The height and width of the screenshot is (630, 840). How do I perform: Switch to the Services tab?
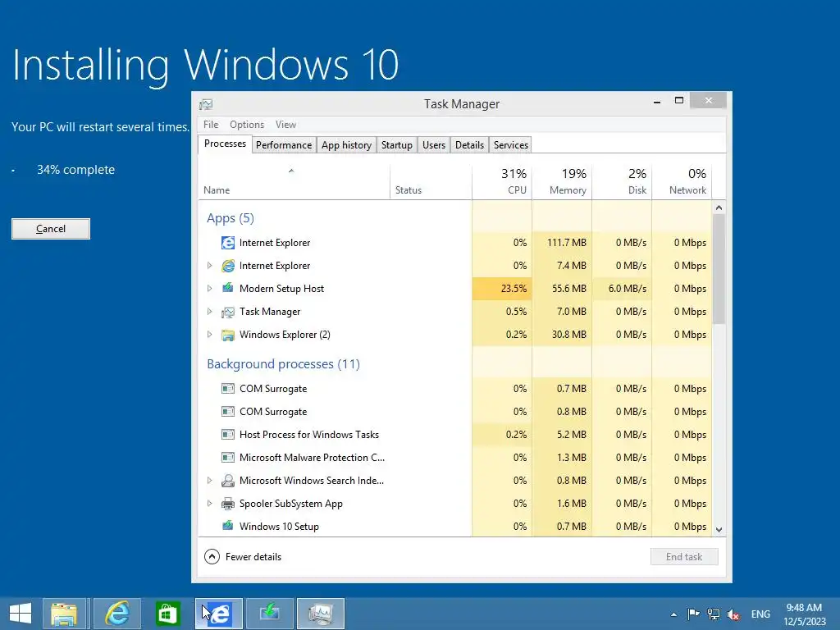[510, 145]
